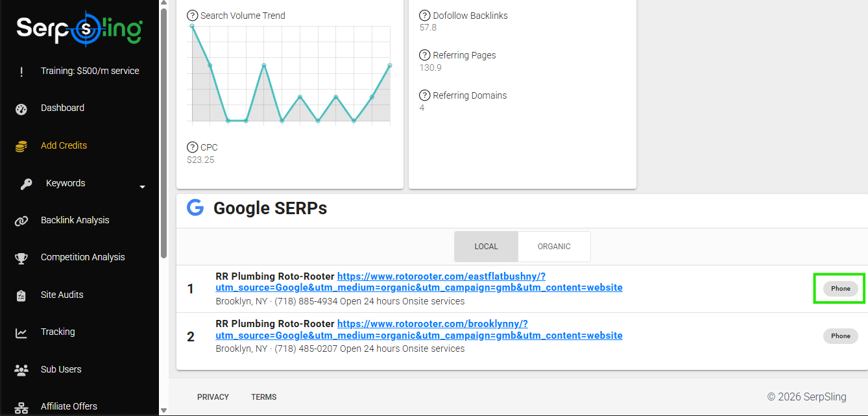
Task: Click the sidebar vertical scrollbar
Action: pyautogui.click(x=163, y=130)
